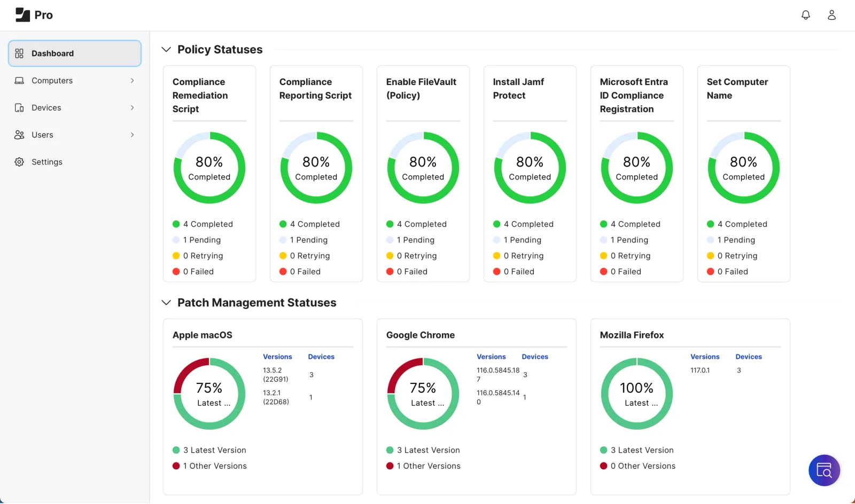
Task: Click Devices header in Mozilla Firefox card
Action: (749, 357)
